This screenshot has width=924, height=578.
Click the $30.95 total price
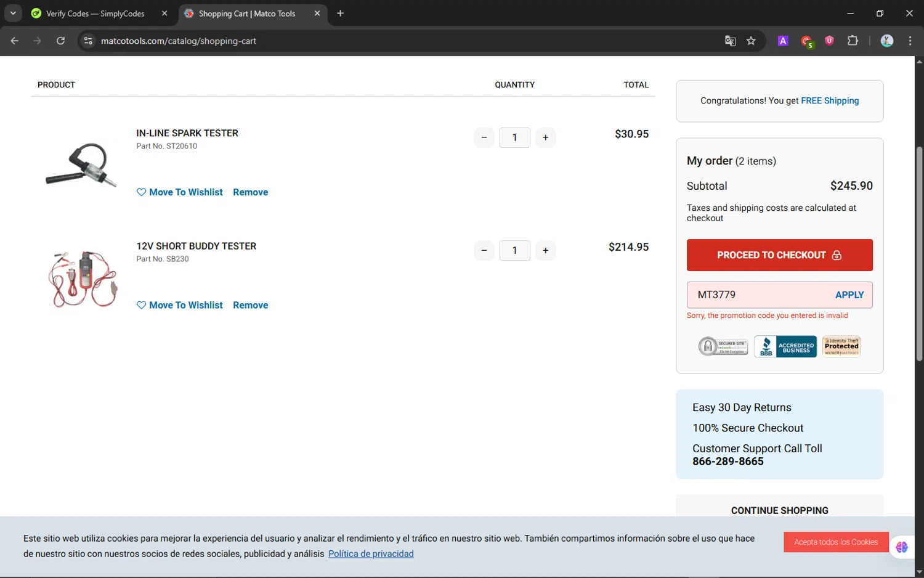[x=631, y=134]
